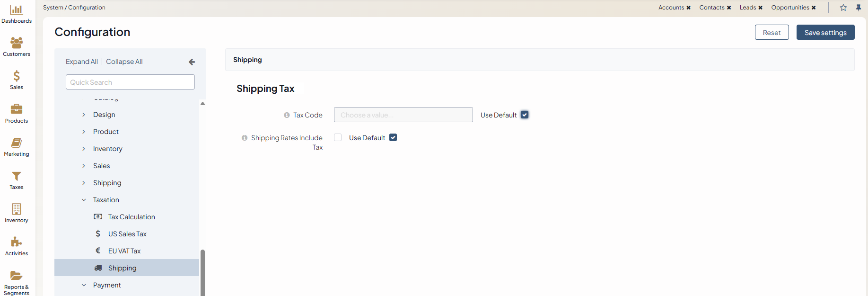868x296 pixels.
Task: Click Save settings button
Action: point(825,32)
